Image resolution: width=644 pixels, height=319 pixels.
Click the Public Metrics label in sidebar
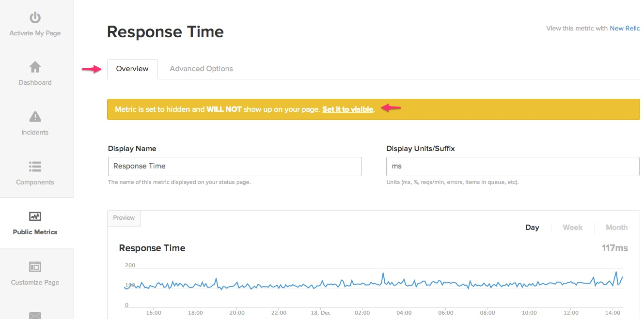(x=35, y=232)
